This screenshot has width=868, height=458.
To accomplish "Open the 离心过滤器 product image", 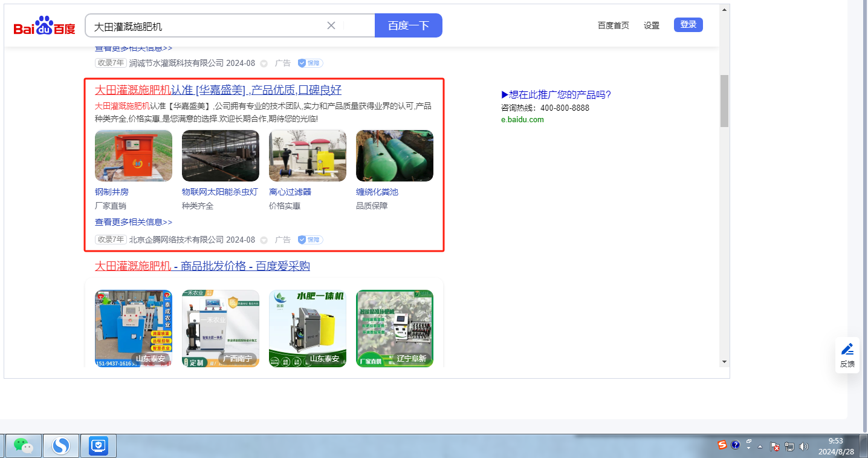I will [308, 155].
